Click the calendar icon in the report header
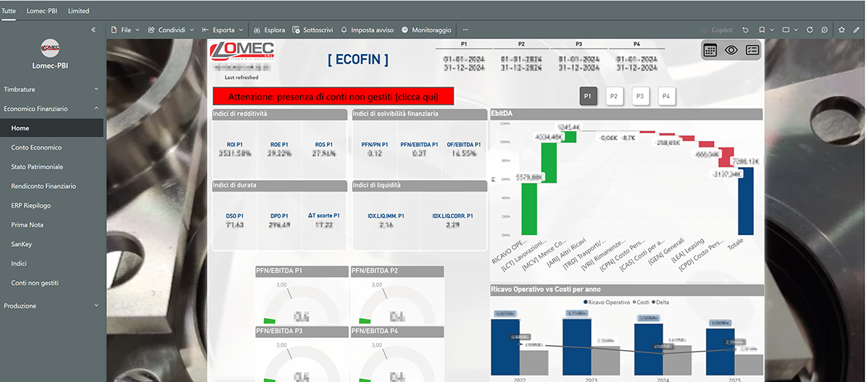The height and width of the screenshot is (382, 868). (710, 50)
